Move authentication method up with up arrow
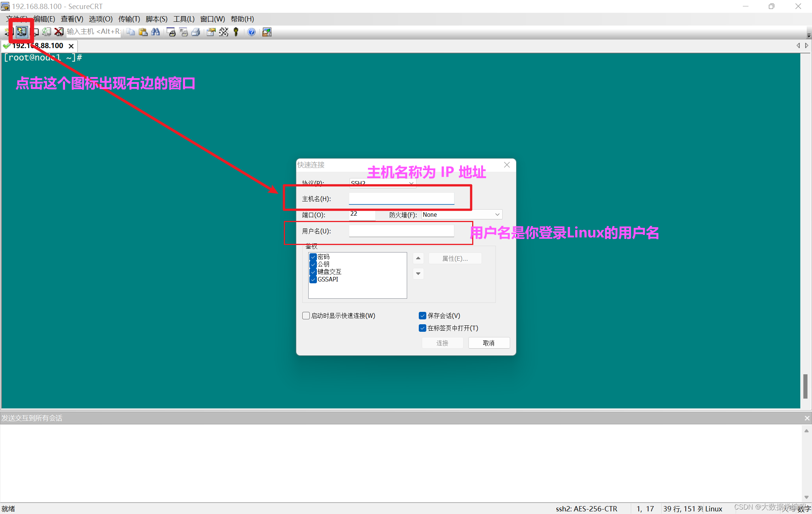 pyautogui.click(x=418, y=259)
